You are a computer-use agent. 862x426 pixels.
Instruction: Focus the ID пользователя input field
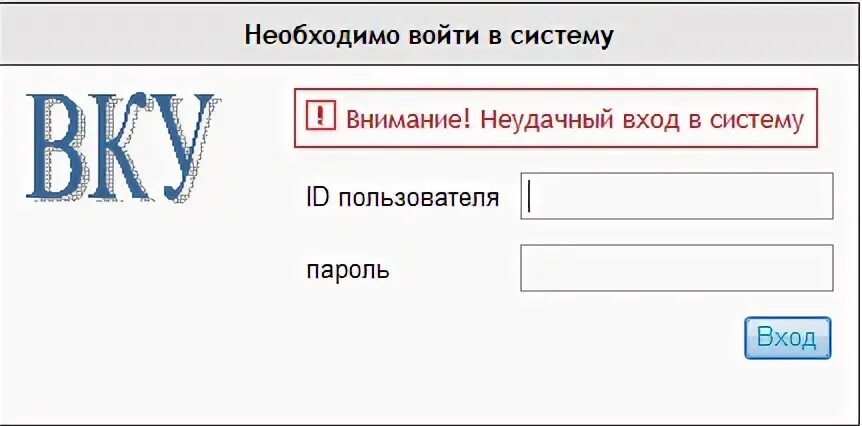[x=677, y=196]
